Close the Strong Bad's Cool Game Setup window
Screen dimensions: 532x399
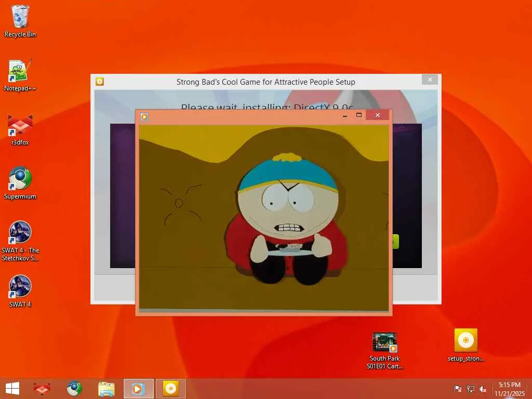point(430,79)
